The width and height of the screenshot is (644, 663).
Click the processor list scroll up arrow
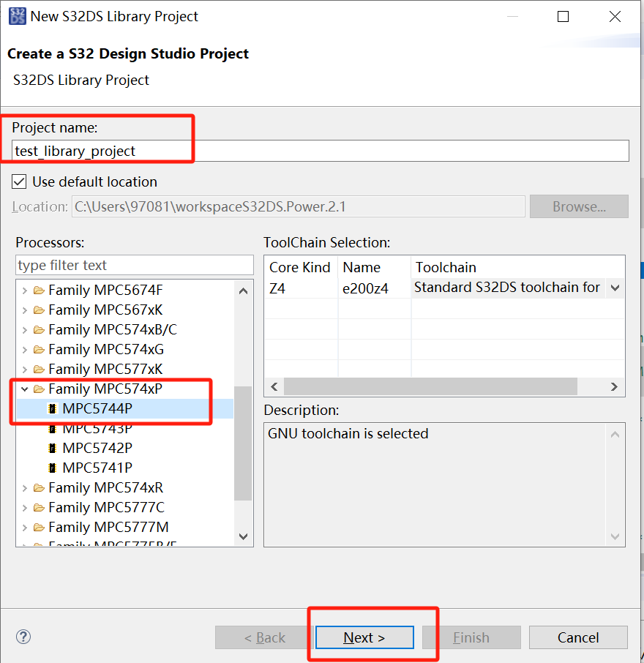click(x=243, y=291)
